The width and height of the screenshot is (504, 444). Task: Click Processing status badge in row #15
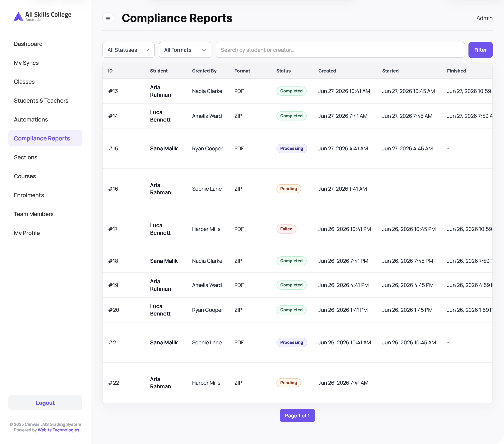(292, 148)
